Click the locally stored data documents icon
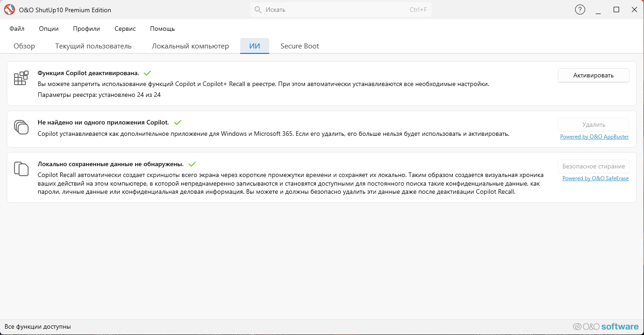Image resolution: width=644 pixels, height=335 pixels. click(21, 168)
